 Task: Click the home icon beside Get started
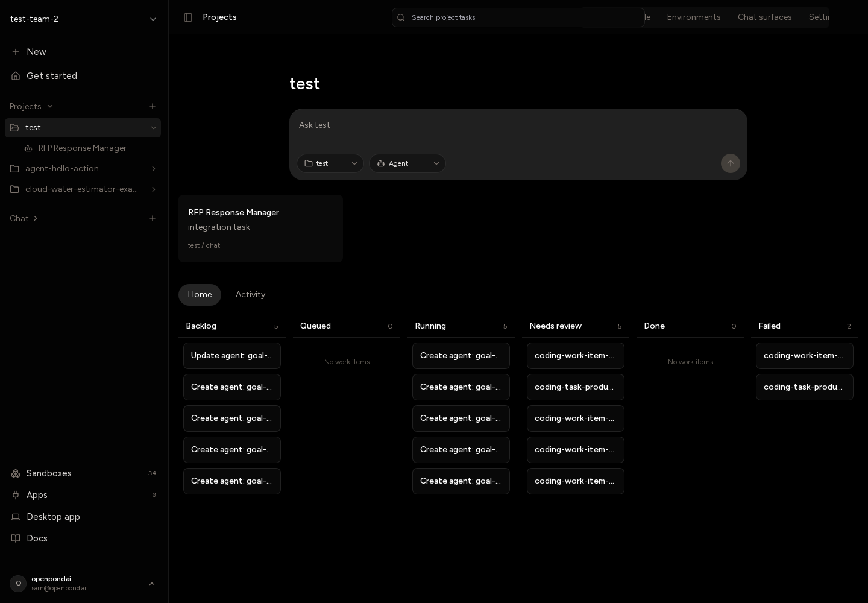click(16, 76)
